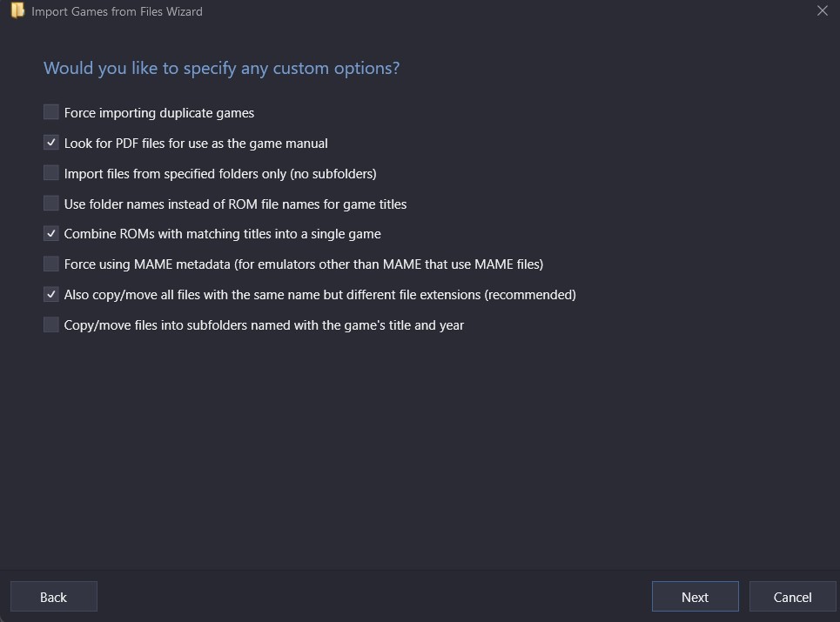Go to the Next wizard step
This screenshot has height=622, width=840.
click(695, 597)
